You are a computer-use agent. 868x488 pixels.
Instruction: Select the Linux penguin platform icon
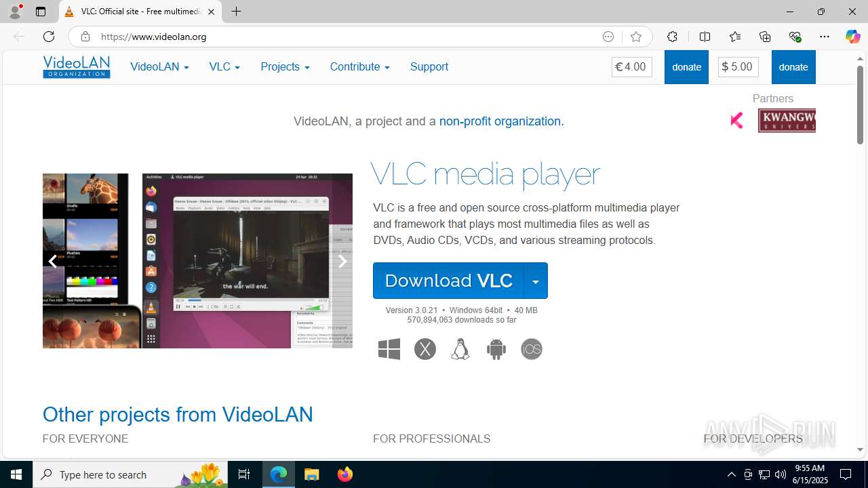click(x=460, y=349)
